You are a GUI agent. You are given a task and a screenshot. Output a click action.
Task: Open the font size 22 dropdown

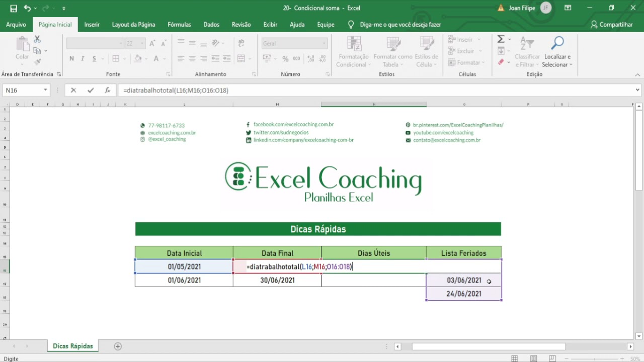(143, 44)
